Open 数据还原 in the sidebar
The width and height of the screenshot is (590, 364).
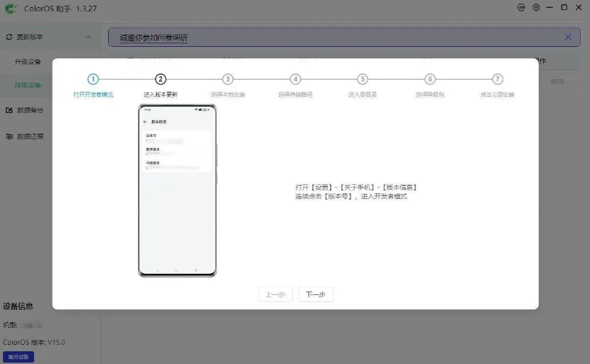click(30, 136)
